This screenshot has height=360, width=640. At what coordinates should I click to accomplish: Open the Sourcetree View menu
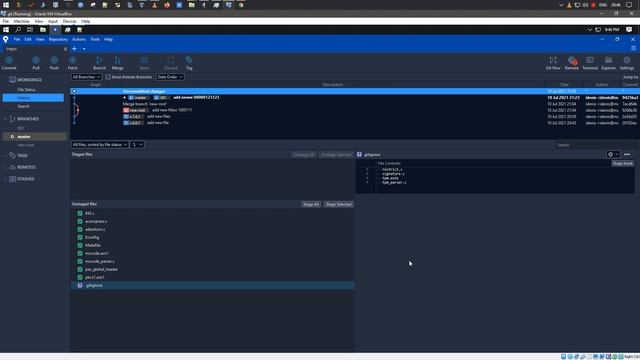point(40,39)
